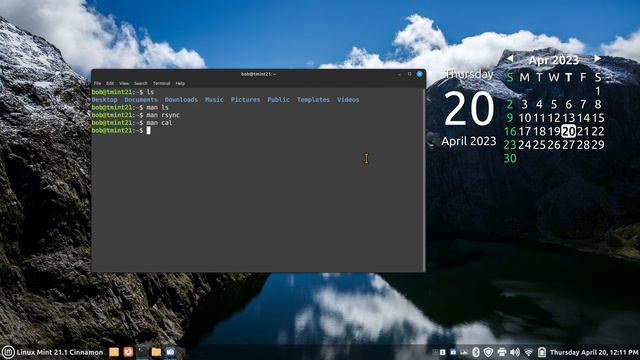The width and height of the screenshot is (640, 360).
Task: Open the volume speaker tray icon
Action: coord(515,352)
